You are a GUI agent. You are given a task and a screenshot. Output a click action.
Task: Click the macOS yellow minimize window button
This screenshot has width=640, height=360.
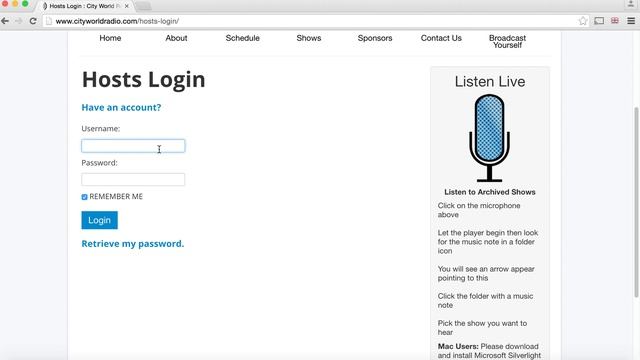(15, 4)
